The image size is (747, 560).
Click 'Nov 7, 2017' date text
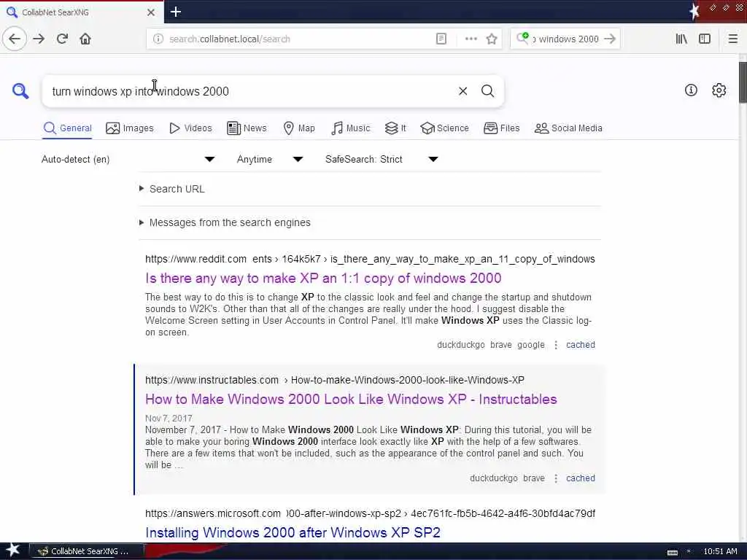[169, 418]
